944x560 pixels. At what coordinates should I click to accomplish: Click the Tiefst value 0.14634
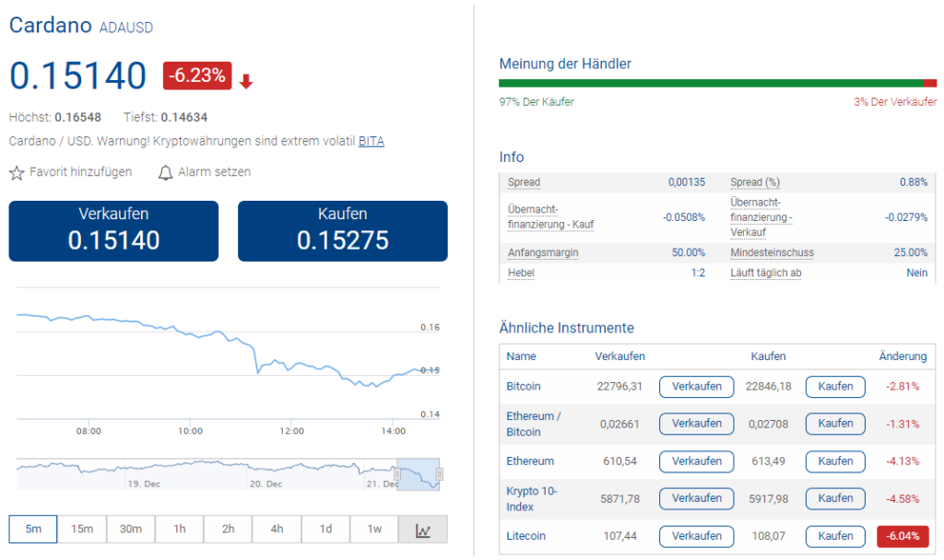tap(184, 117)
